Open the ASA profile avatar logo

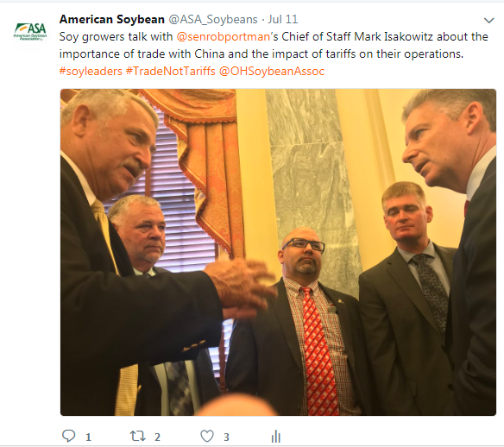coord(30,31)
